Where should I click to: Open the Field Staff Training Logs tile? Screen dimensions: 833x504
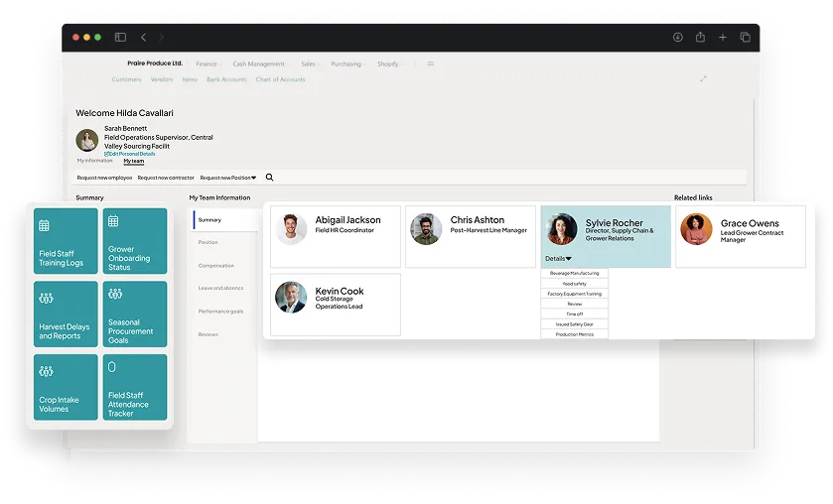pos(65,241)
